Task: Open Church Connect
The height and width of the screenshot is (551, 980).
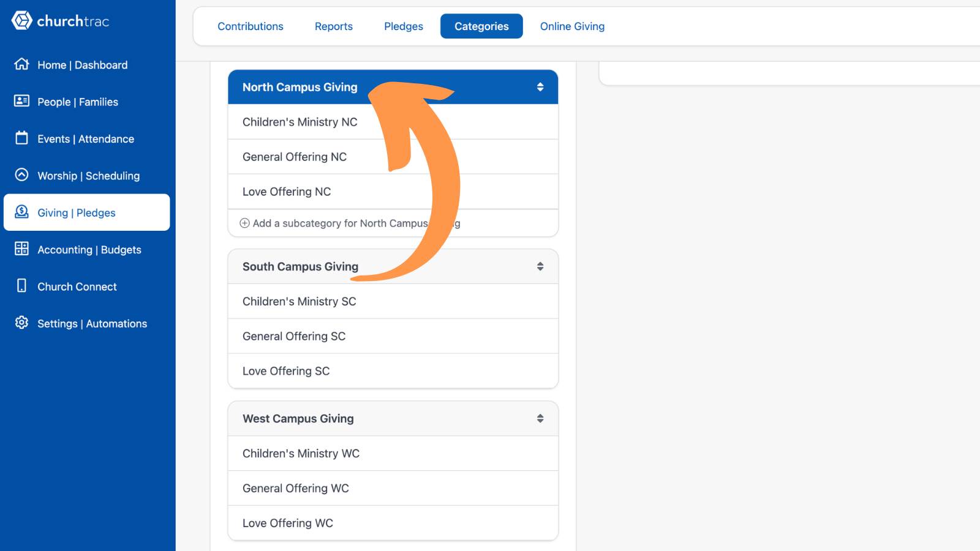Action: (x=87, y=287)
